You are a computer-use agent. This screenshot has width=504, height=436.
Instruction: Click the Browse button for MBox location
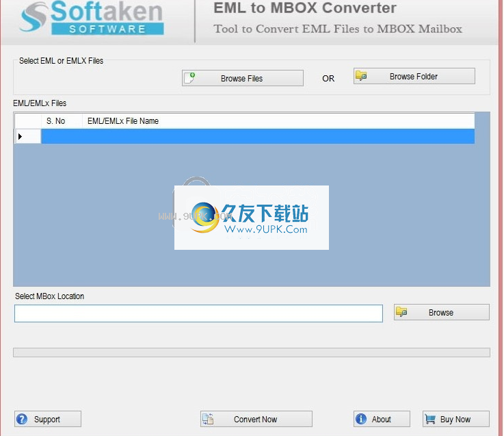[441, 312]
